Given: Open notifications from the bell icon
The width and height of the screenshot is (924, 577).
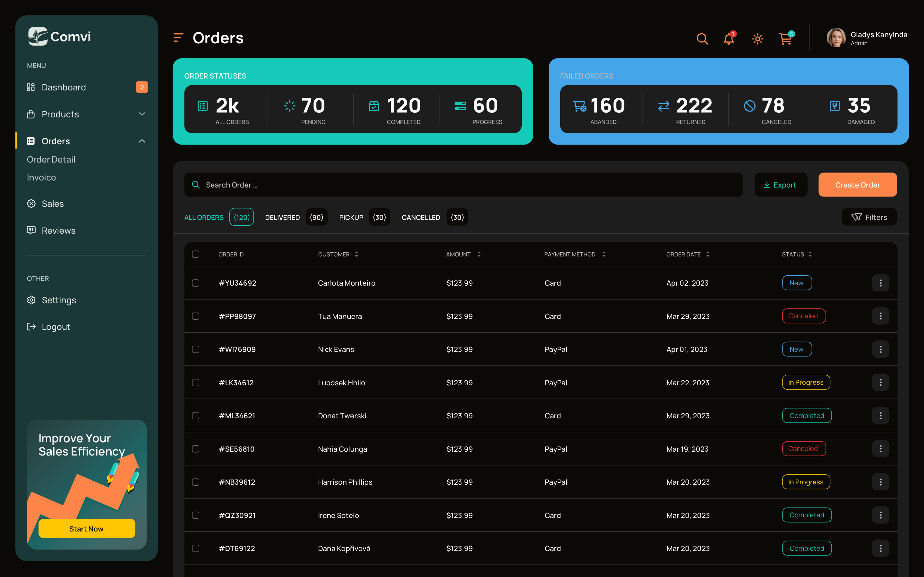Looking at the screenshot, I should pyautogui.click(x=729, y=38).
